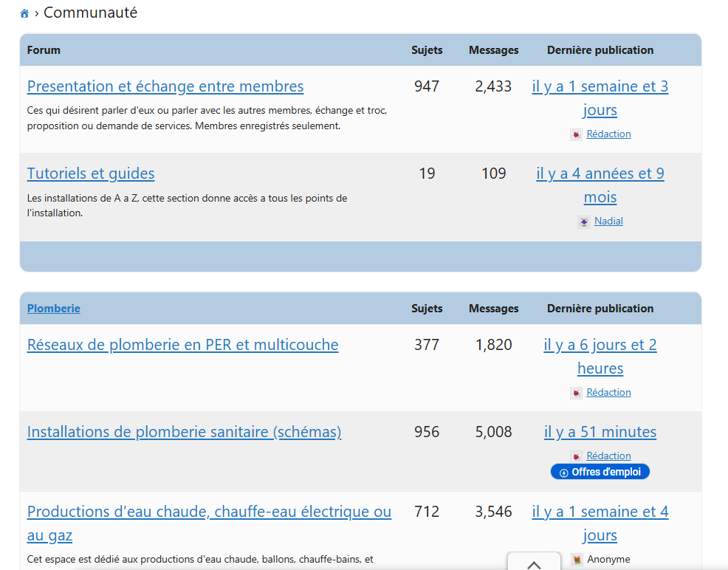Click Rédaction's avatar in the PER multicouche row
The height and width of the screenshot is (570, 728).
point(576,392)
